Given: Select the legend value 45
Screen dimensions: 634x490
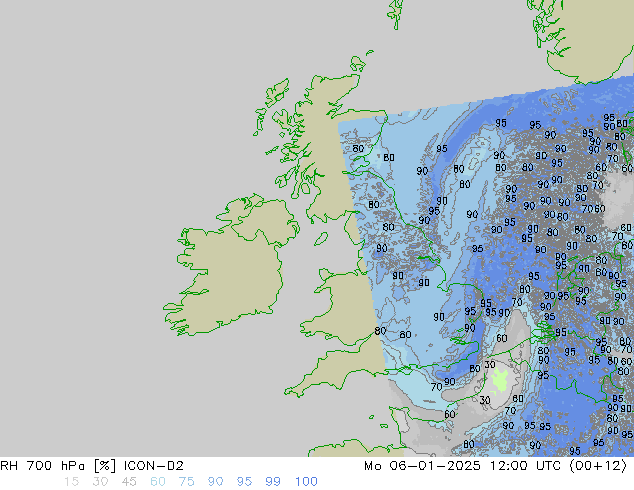Looking at the screenshot, I should click(x=129, y=482).
